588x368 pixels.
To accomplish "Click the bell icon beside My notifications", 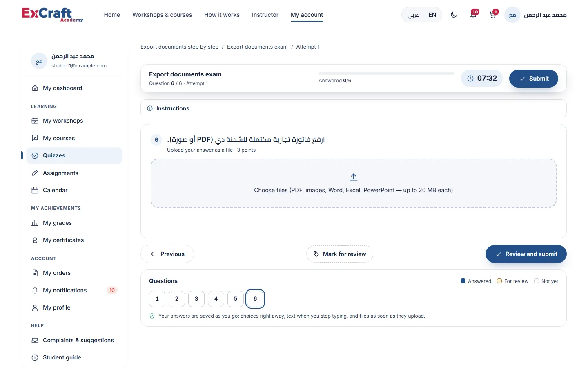I will coord(35,290).
